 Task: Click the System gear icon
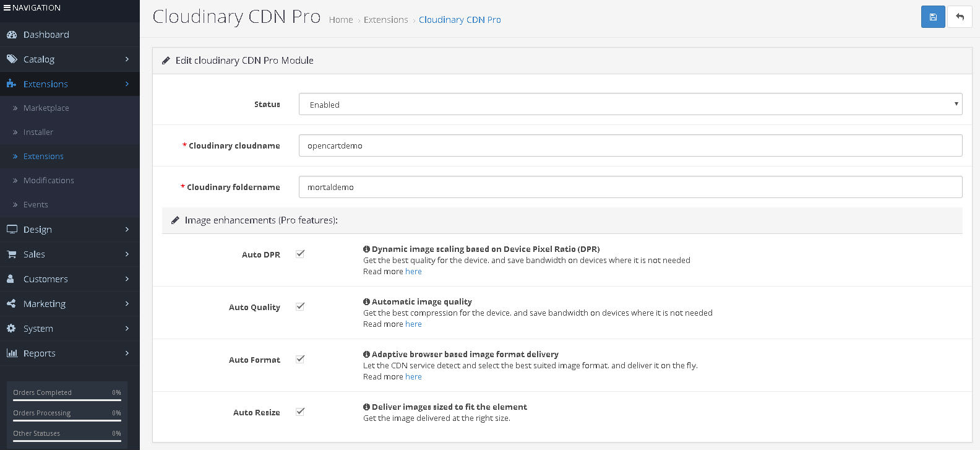pyautogui.click(x=11, y=329)
